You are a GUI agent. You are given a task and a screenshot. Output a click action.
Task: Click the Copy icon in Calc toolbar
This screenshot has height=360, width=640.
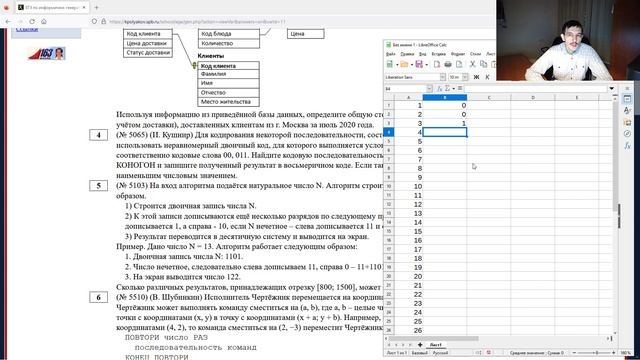(484, 64)
